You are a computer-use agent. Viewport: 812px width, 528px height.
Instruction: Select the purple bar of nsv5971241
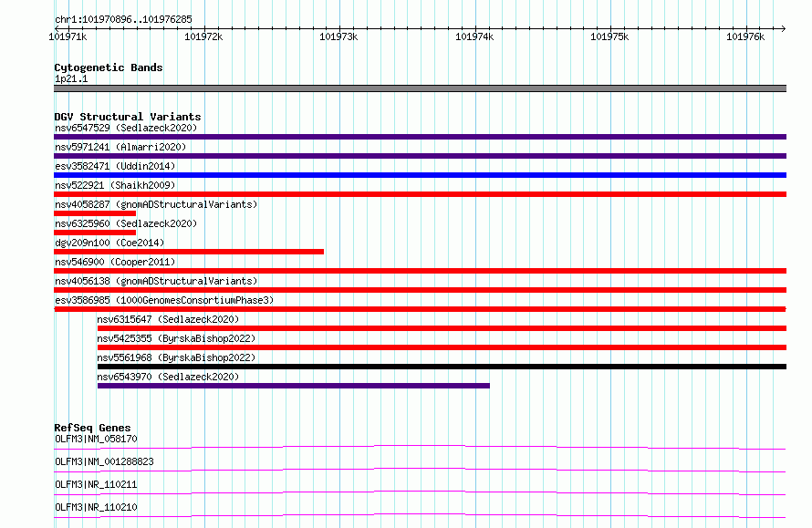pyautogui.click(x=420, y=156)
